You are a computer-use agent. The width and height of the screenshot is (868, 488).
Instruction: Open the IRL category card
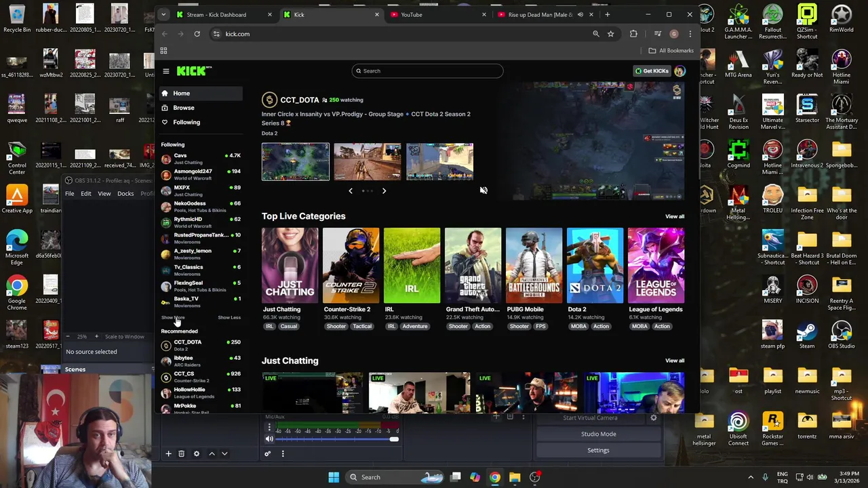pos(412,266)
